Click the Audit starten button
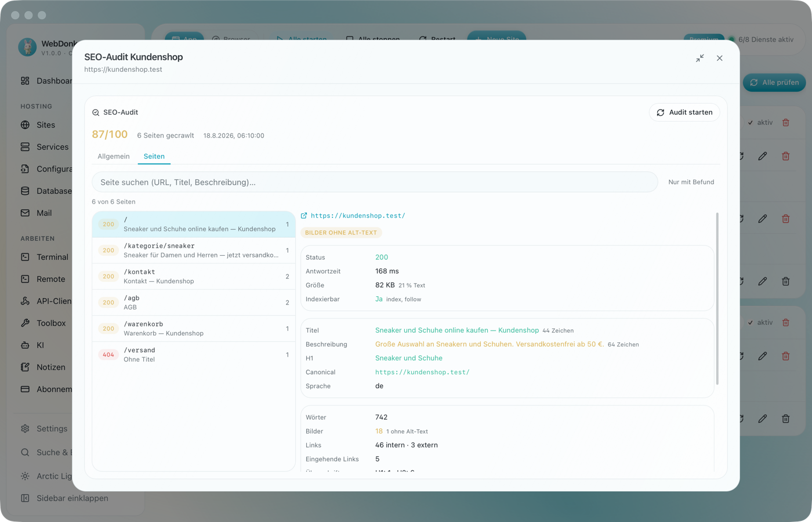Viewport: 812px width, 522px height. point(684,113)
